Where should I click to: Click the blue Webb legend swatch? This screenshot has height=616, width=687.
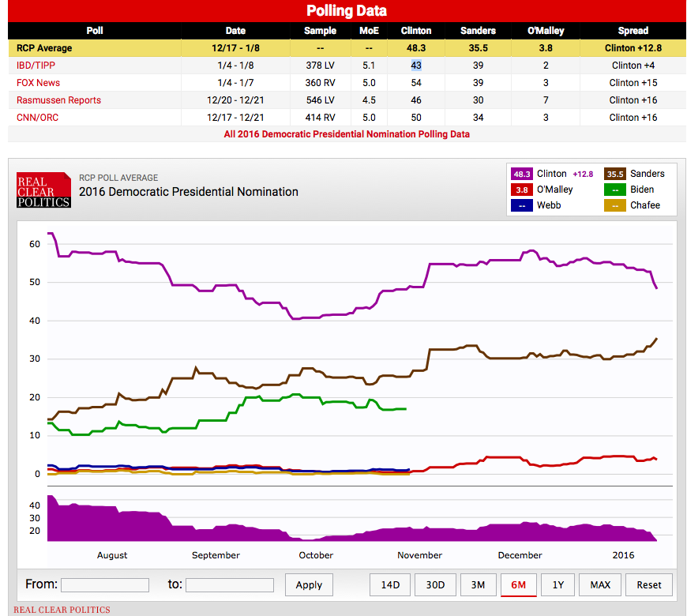(522, 205)
